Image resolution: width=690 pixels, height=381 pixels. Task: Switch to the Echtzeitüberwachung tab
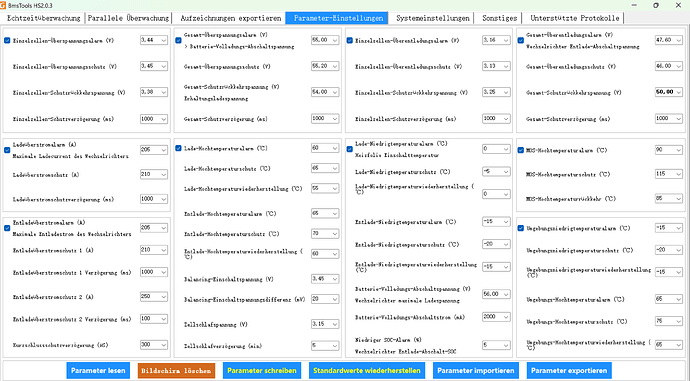click(44, 18)
